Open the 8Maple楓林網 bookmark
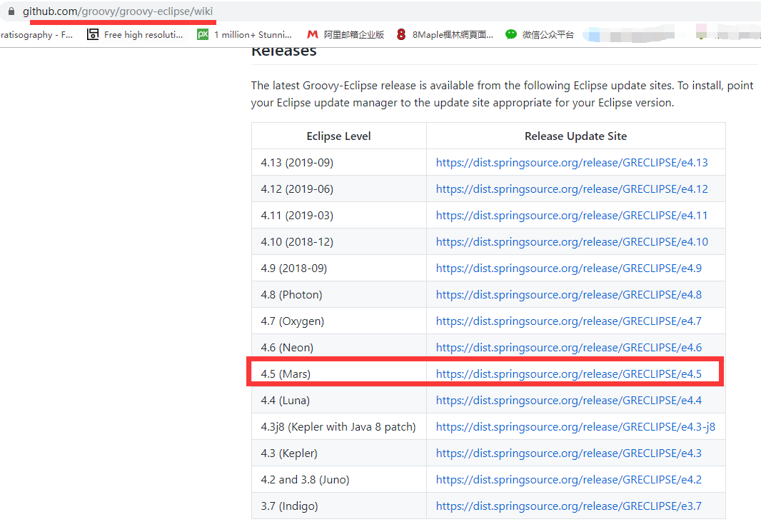This screenshot has height=532, width=761. [x=445, y=34]
